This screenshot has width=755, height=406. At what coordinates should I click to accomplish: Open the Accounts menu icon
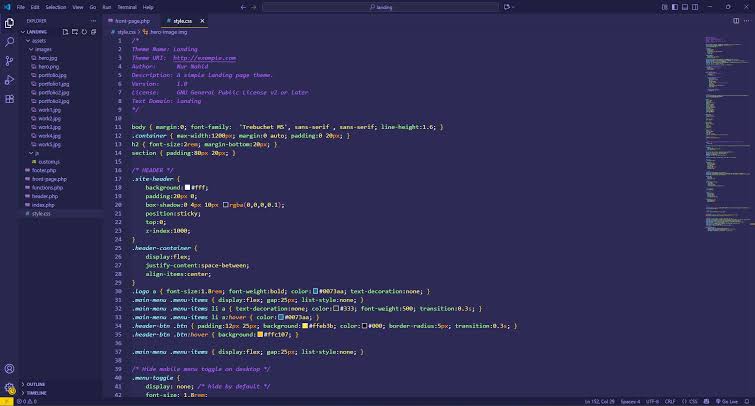click(9, 369)
